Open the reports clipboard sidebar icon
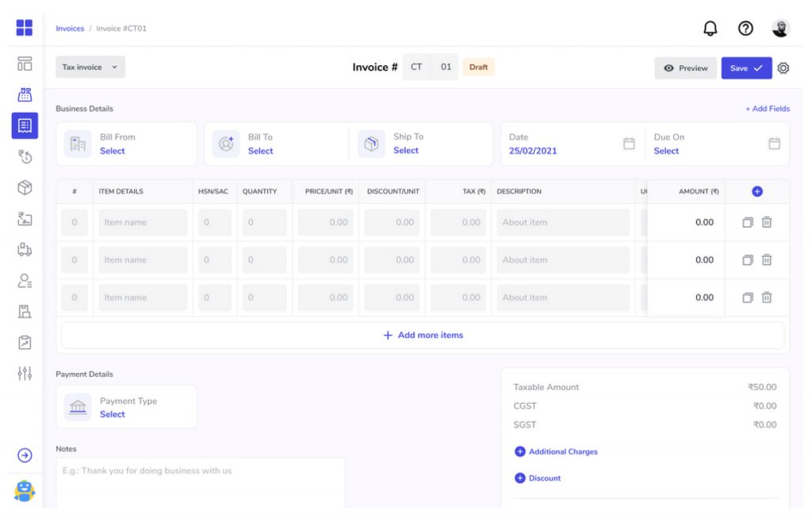Screen dimensions: 812x518 coord(25,343)
